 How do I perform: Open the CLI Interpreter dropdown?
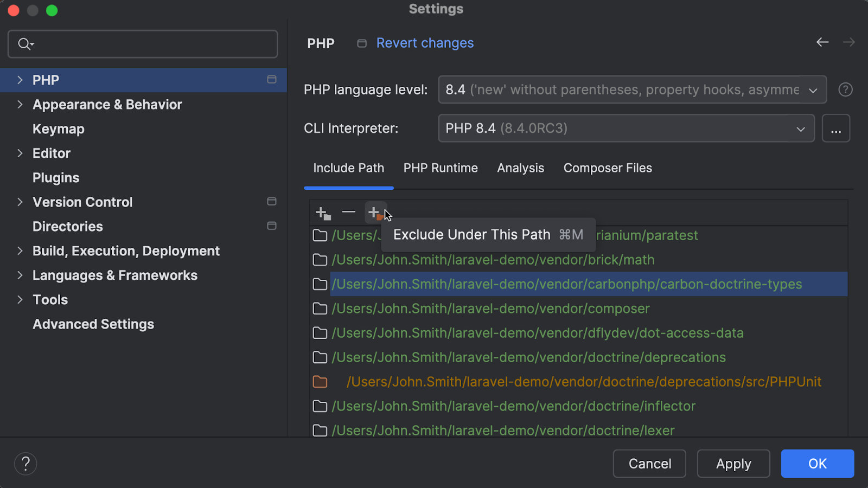[800, 129]
